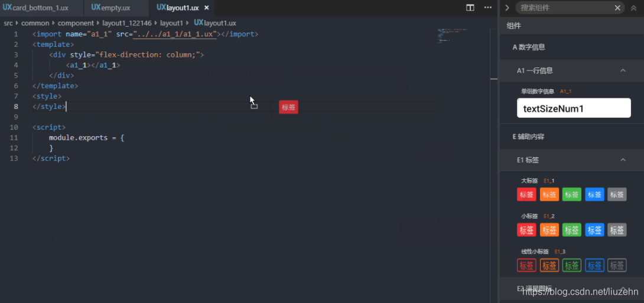This screenshot has height=303, width=644.
Task: Click the 小标签 E1_2 label
Action: 538,216
